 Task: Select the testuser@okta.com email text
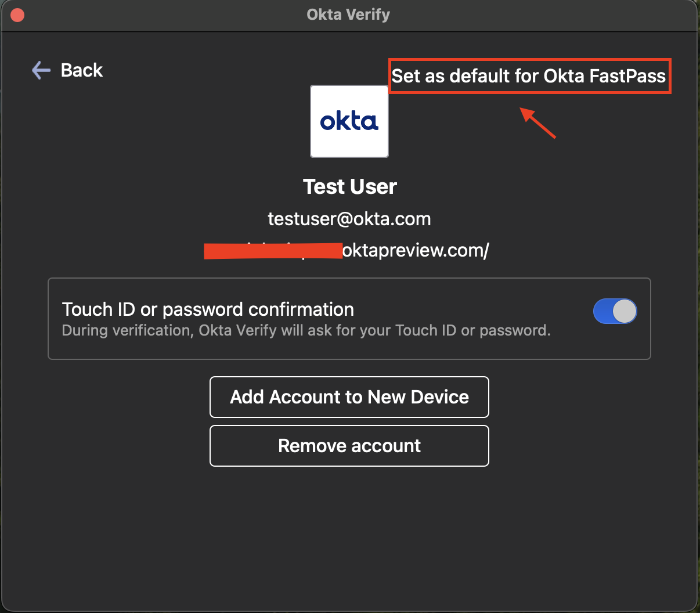click(349, 219)
